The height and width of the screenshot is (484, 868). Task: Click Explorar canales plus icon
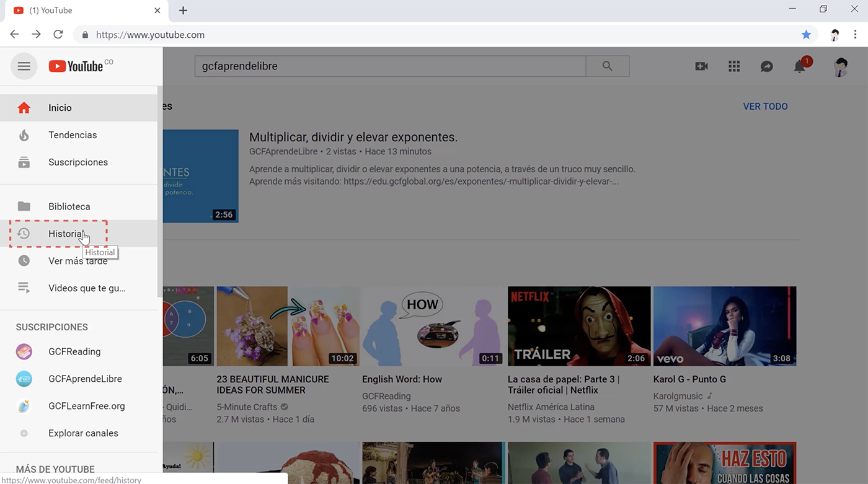click(24, 433)
